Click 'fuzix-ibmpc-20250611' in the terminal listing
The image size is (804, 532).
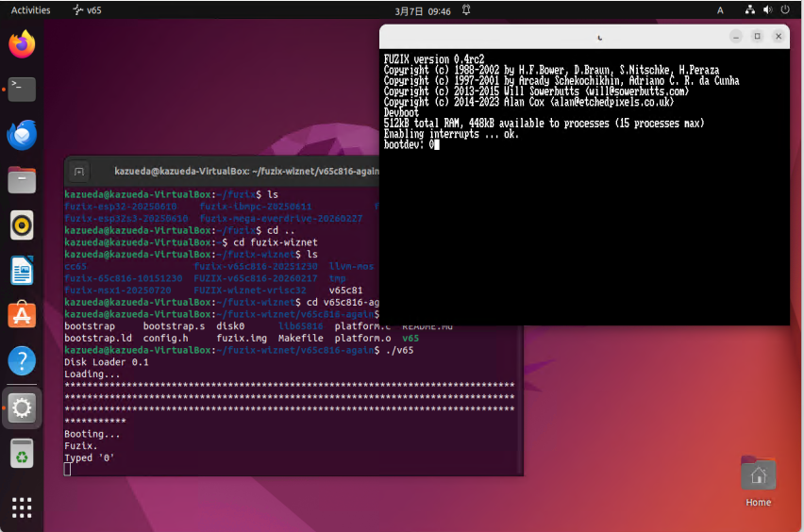pyautogui.click(x=256, y=207)
